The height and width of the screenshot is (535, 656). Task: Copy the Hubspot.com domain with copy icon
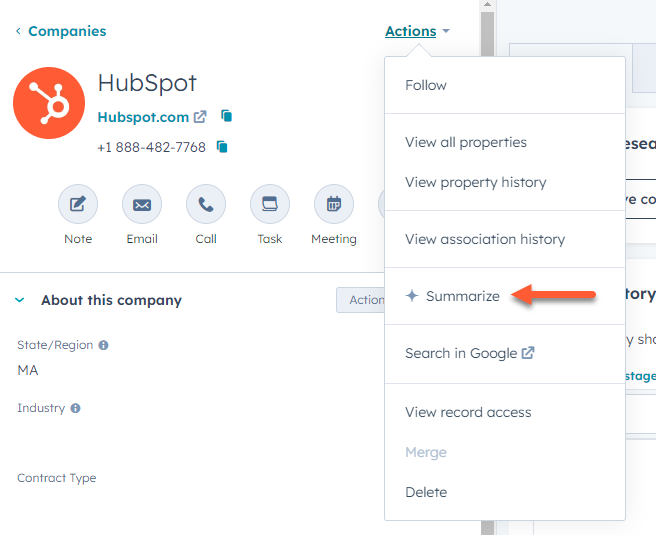pos(227,116)
